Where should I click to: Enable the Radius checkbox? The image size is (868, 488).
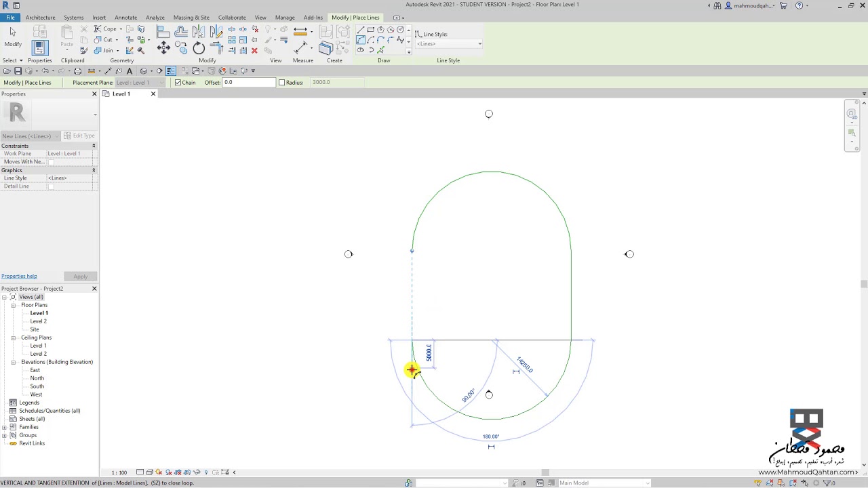click(281, 83)
